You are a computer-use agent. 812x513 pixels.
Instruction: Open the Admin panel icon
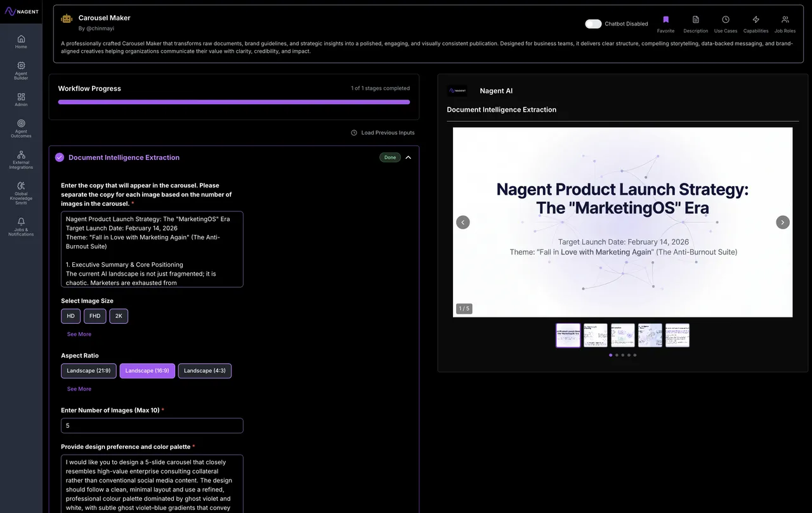pyautogui.click(x=21, y=97)
